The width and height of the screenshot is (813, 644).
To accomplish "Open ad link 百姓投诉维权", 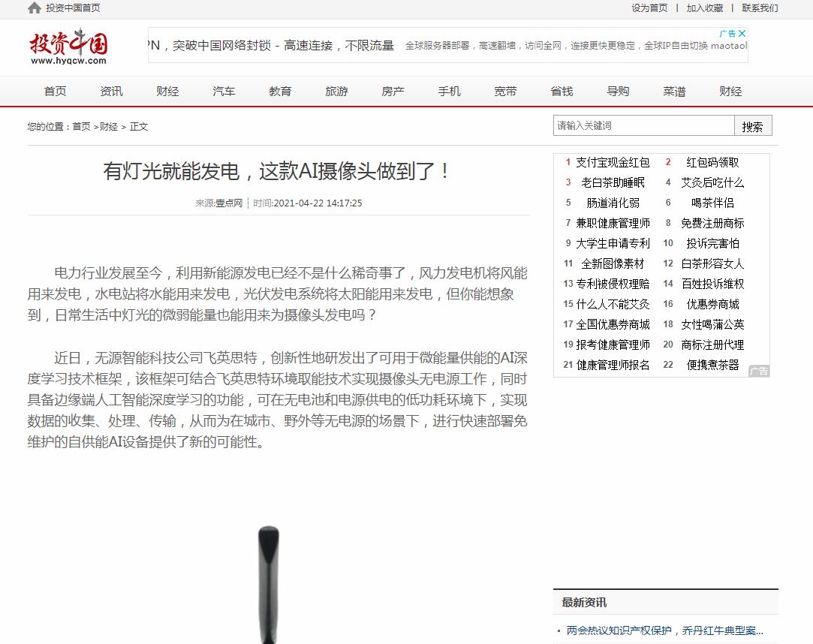I will click(x=712, y=284).
